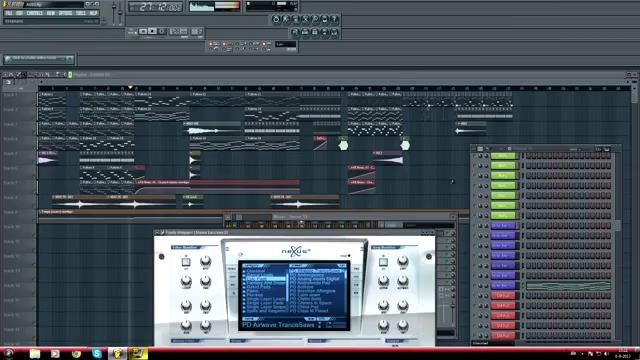Open the EDIT menu

(x=19, y=13)
